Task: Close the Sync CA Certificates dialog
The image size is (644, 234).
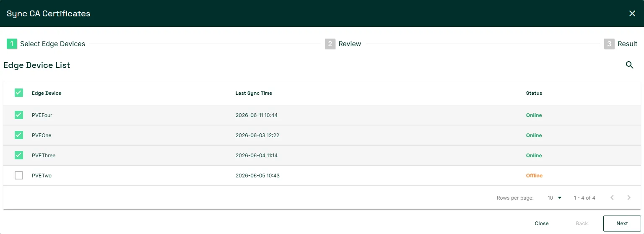Action: coord(632,13)
